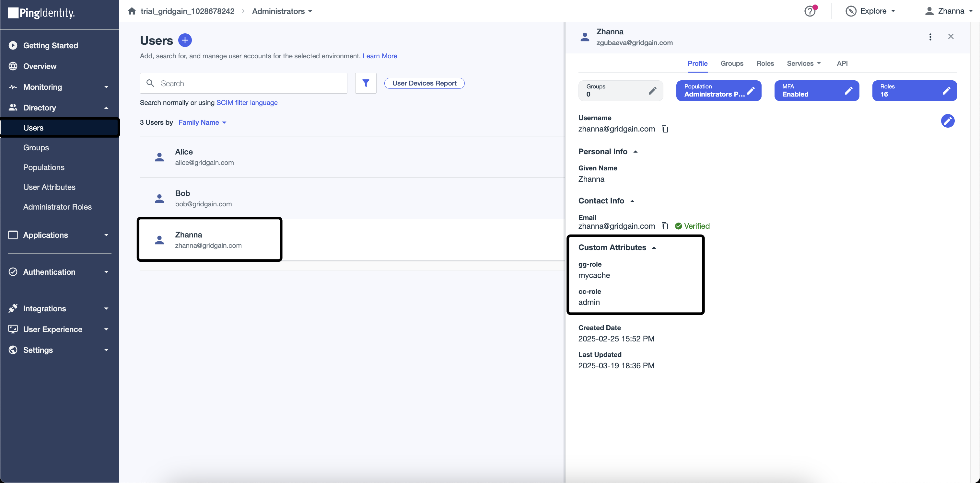Close the Zhanna user detail panel

click(x=951, y=37)
